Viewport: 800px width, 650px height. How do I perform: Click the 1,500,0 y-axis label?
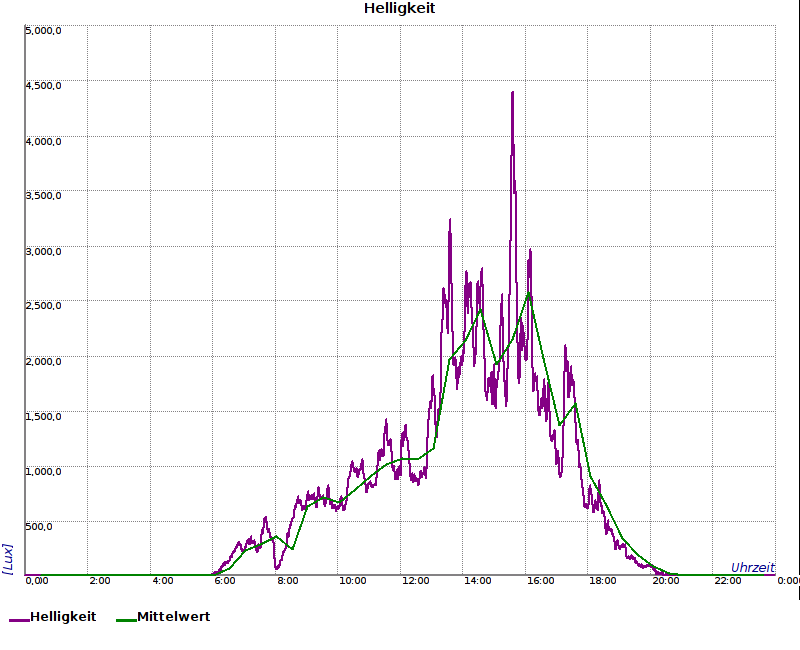pyautogui.click(x=43, y=417)
